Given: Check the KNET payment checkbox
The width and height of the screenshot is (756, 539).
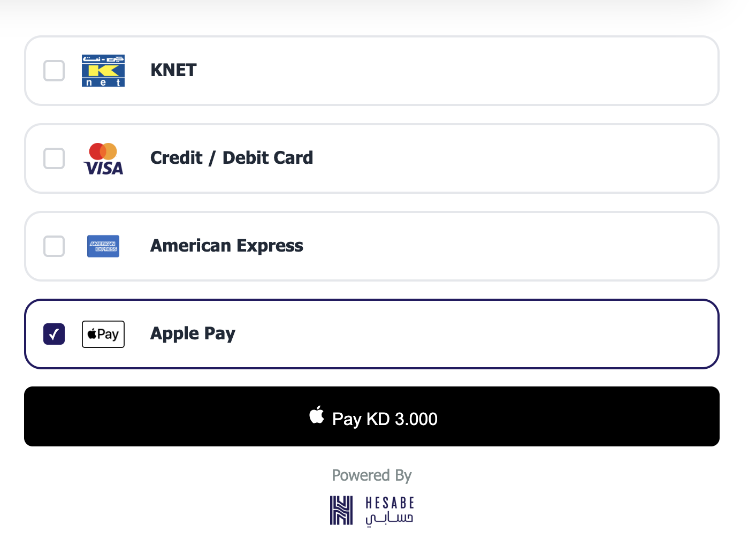Looking at the screenshot, I should (54, 71).
